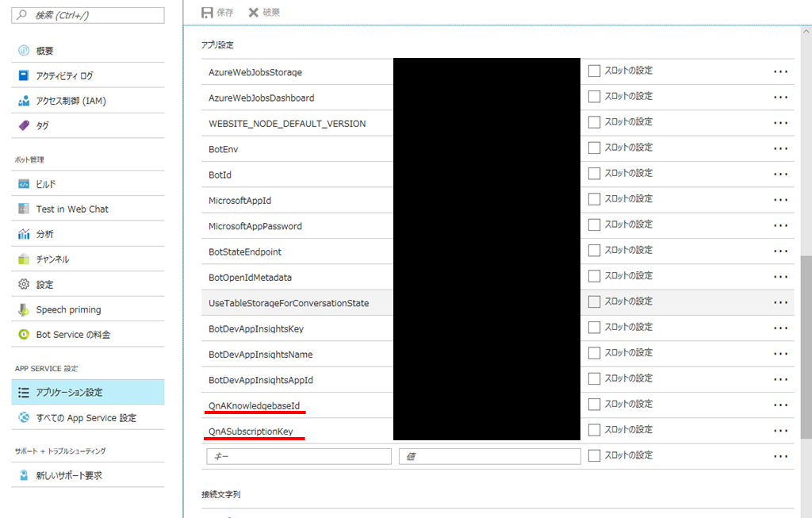
Task: Click the アクティビティ ログ icon
Action: pos(24,75)
